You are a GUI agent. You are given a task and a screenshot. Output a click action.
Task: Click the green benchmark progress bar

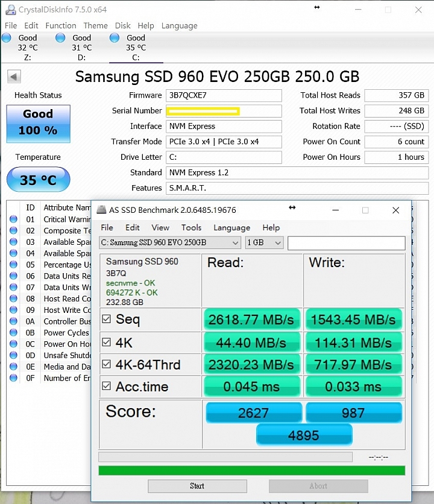coord(252,471)
